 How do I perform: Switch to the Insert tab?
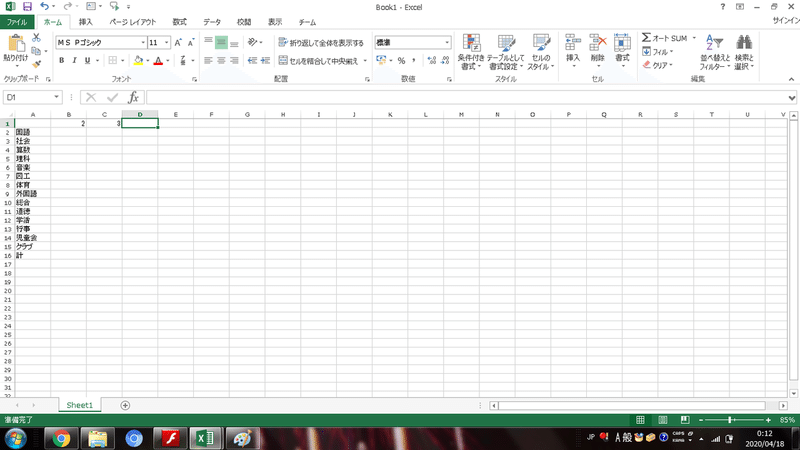coord(85,22)
